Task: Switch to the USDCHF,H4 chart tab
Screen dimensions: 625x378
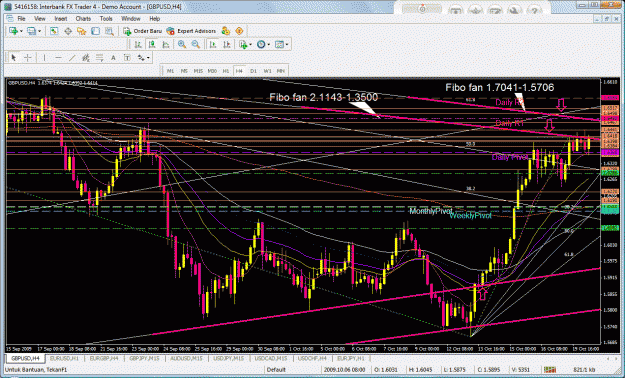Action: (x=312, y=358)
